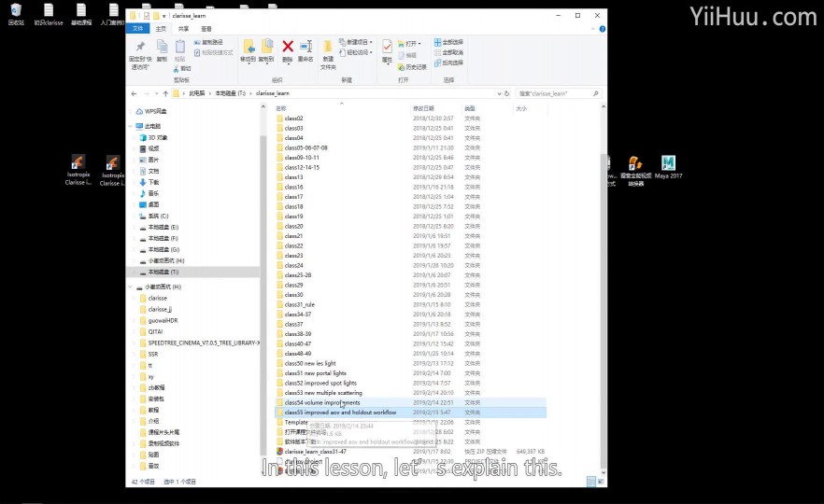Click the Refresh icon beside the address bar
The image size is (824, 504).
507,93
